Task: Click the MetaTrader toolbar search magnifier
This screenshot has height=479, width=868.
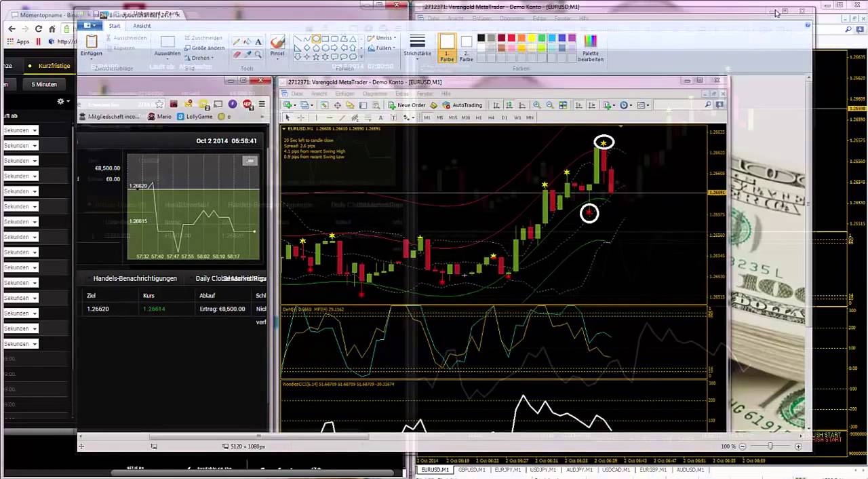Action: point(708,105)
